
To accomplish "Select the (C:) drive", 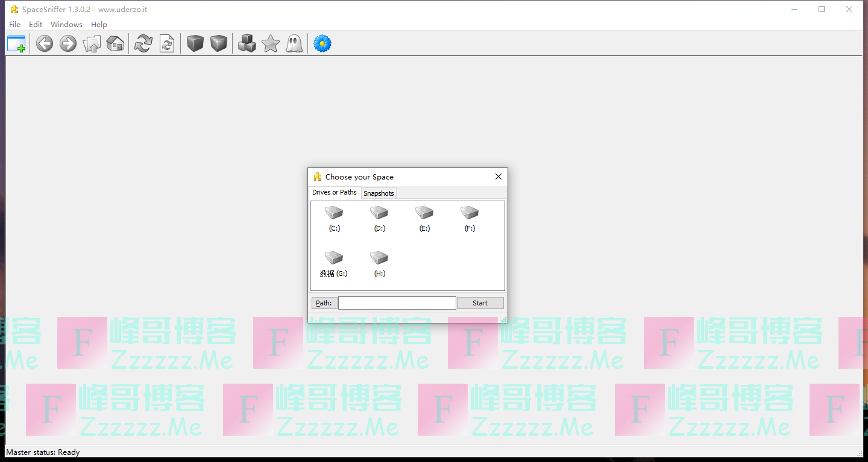I will [x=334, y=218].
